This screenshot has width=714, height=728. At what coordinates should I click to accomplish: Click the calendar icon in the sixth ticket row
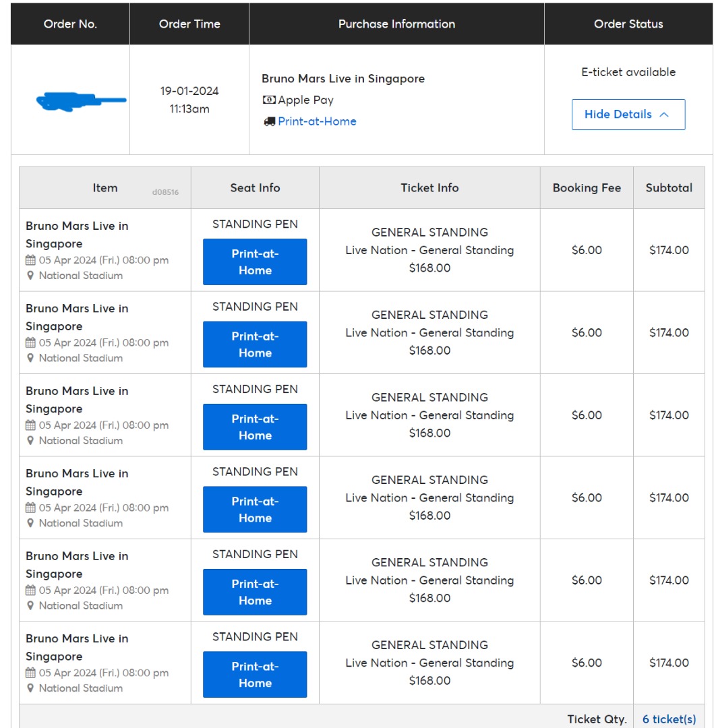click(x=30, y=673)
